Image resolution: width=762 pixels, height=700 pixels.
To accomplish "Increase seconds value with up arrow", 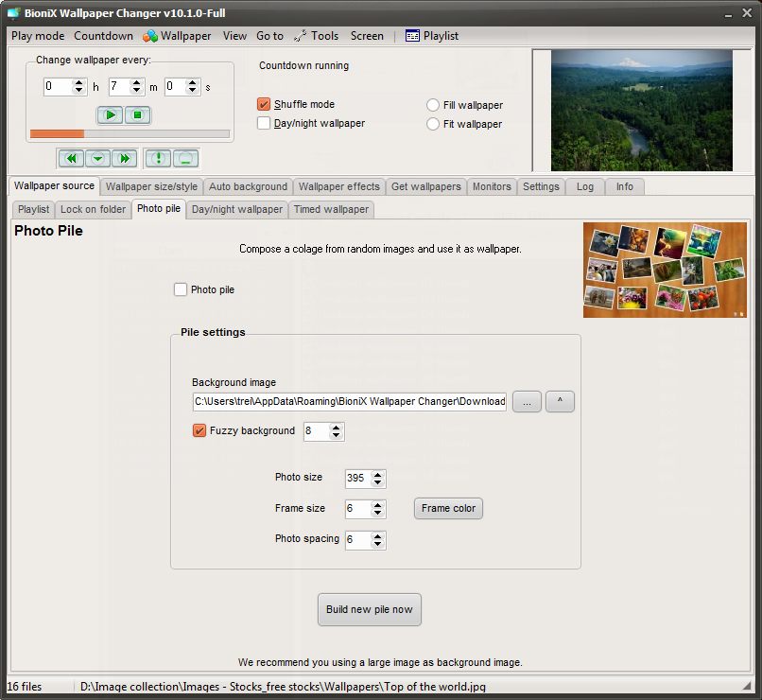I will (193, 82).
